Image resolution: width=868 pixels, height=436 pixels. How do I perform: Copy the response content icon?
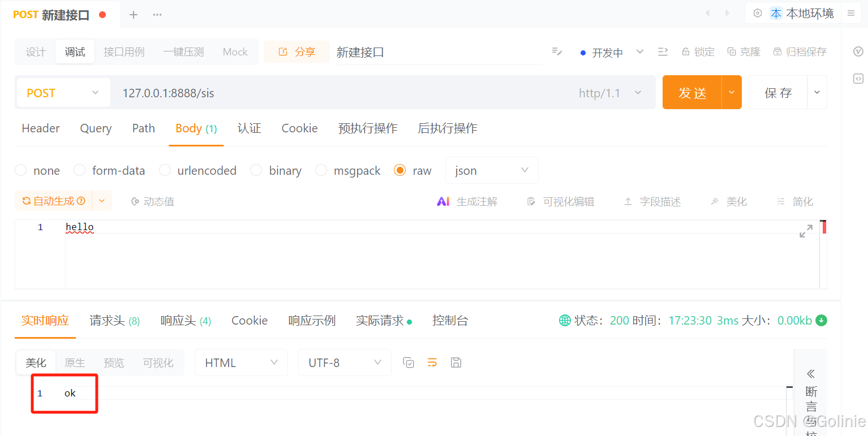pos(409,362)
